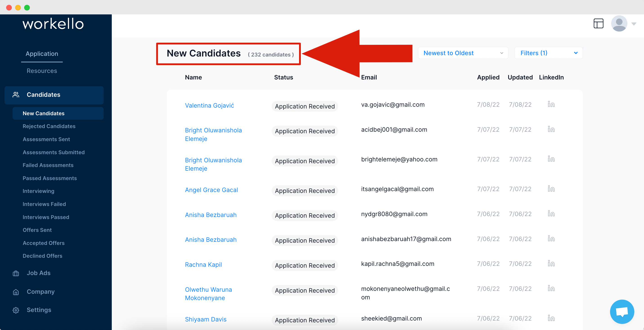Click Application Received status for Angel Grace Gacal
Image resolution: width=644 pixels, height=330 pixels.
[305, 191]
